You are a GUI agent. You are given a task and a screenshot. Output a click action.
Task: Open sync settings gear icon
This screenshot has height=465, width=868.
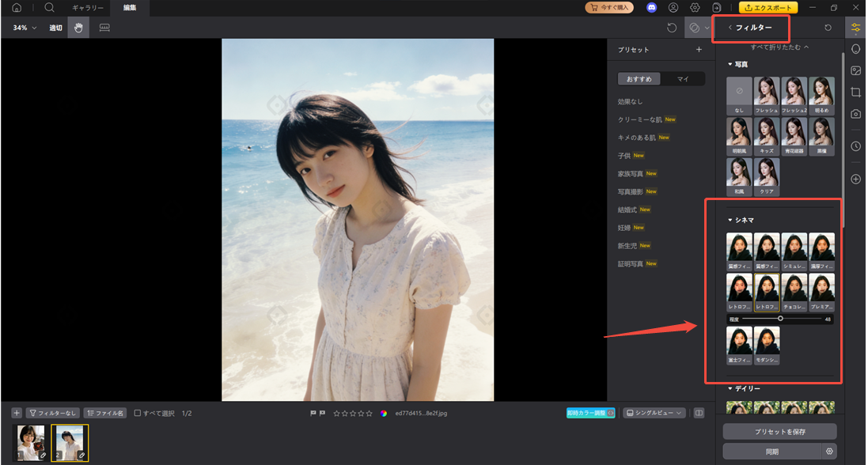(829, 451)
